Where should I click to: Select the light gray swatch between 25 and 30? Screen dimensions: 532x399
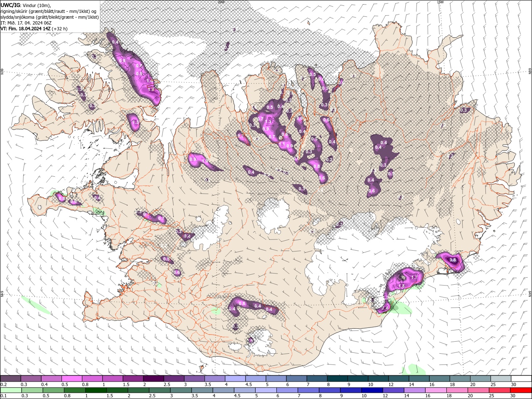[500, 379]
